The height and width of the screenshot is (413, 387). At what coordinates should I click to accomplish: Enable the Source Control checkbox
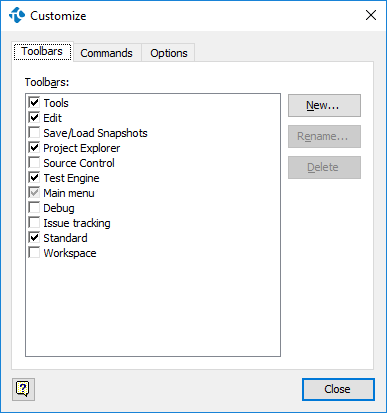click(x=34, y=163)
